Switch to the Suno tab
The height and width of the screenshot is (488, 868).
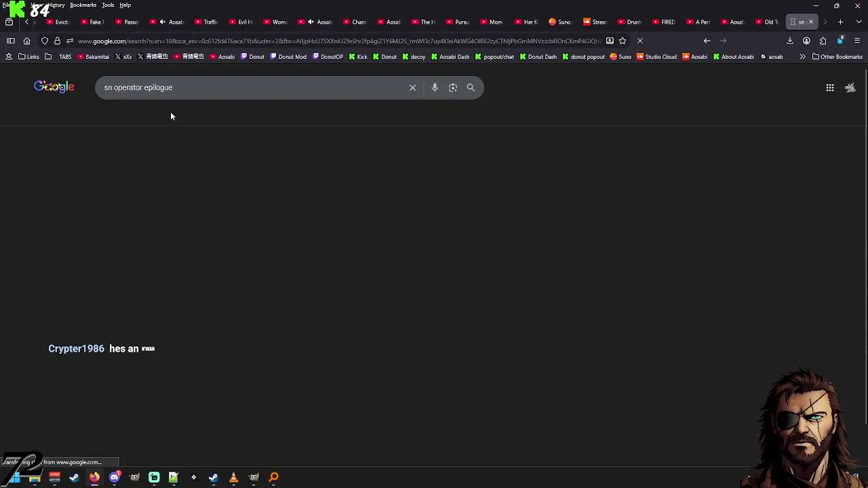pos(559,22)
